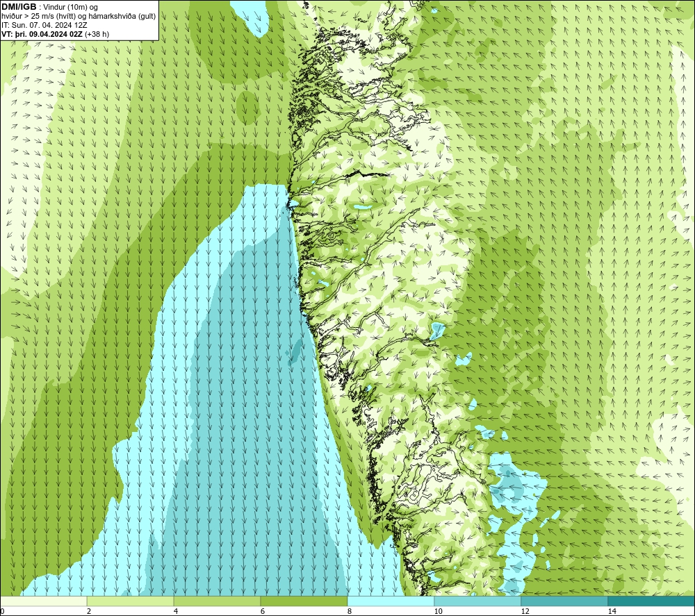Click the legend label 14
This screenshot has height=616, width=695.
pyautogui.click(x=612, y=611)
